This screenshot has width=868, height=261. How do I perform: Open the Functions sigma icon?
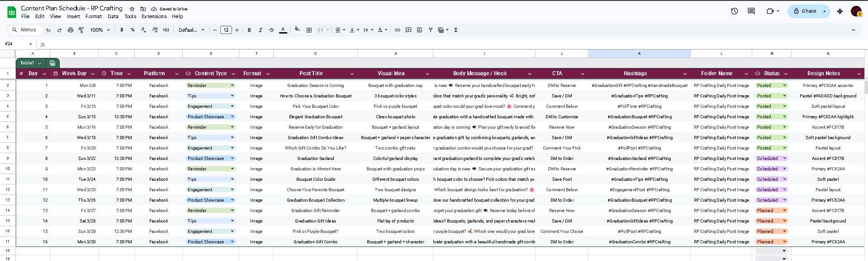click(456, 30)
